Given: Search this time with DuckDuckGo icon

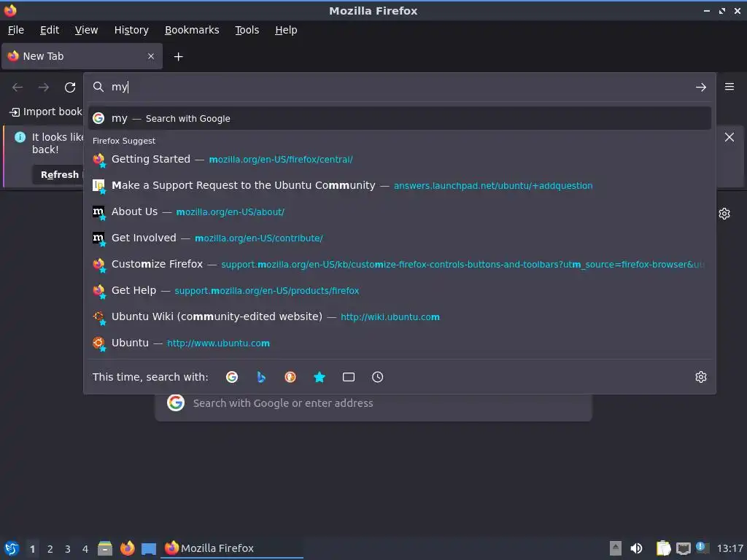Looking at the screenshot, I should [x=290, y=377].
